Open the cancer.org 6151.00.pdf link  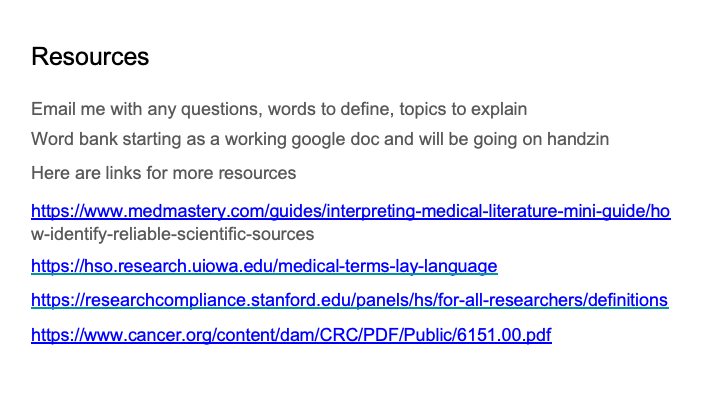[x=291, y=335]
